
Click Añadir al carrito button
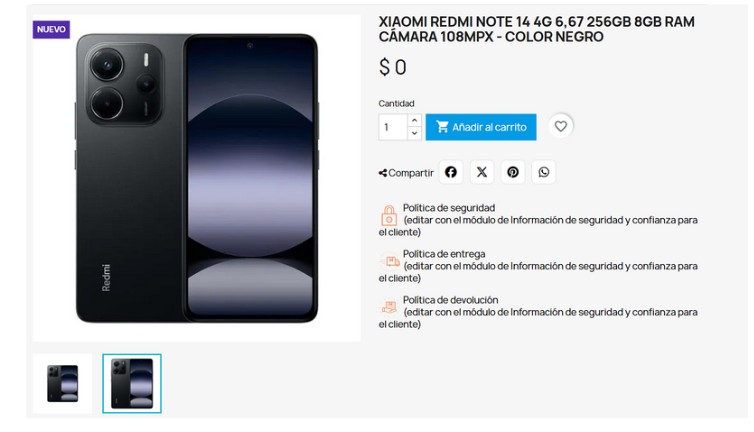(x=481, y=127)
